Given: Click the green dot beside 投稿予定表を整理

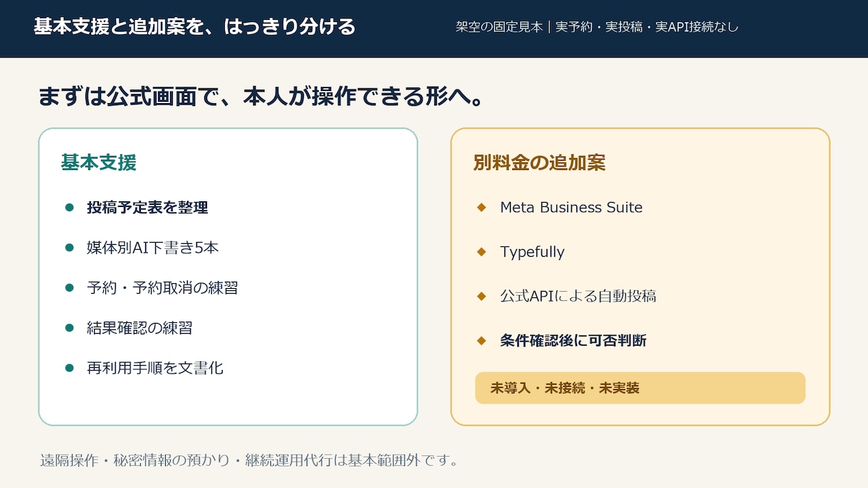Looking at the screenshot, I should tap(70, 208).
